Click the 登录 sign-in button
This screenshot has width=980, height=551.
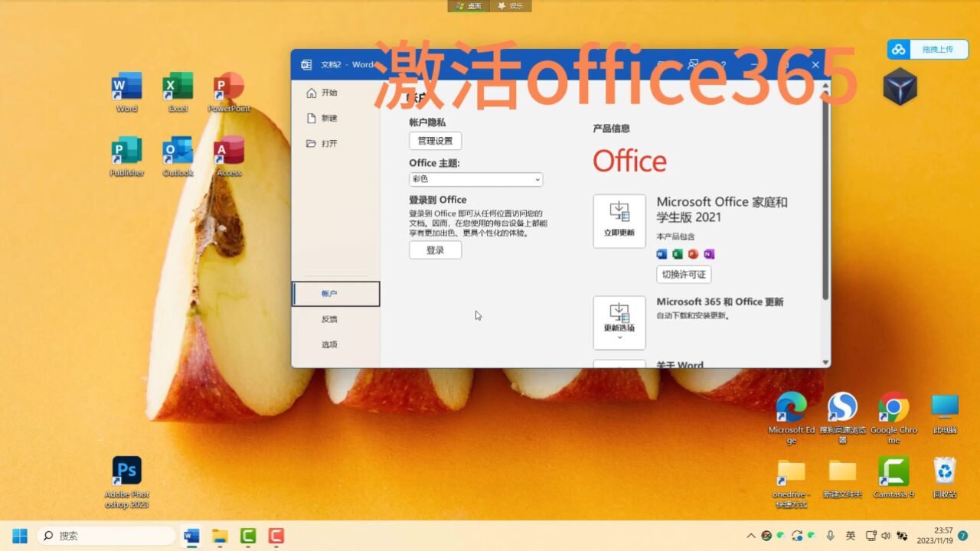click(435, 250)
